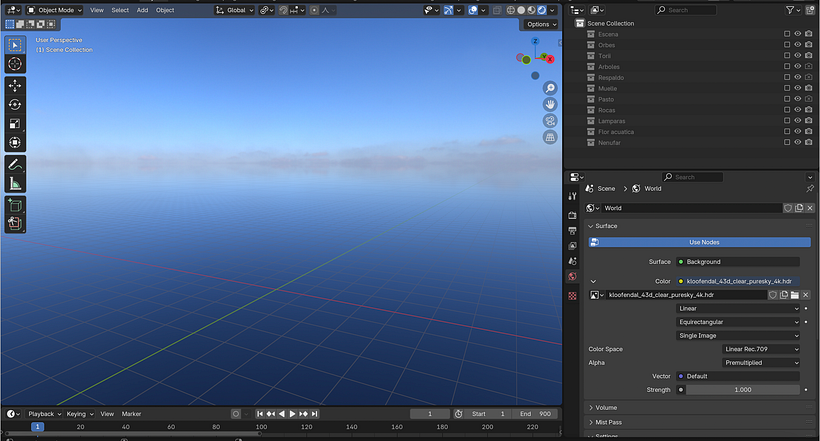Choose the Annotate tool
Image resolution: width=820 pixels, height=441 pixels.
[15, 164]
